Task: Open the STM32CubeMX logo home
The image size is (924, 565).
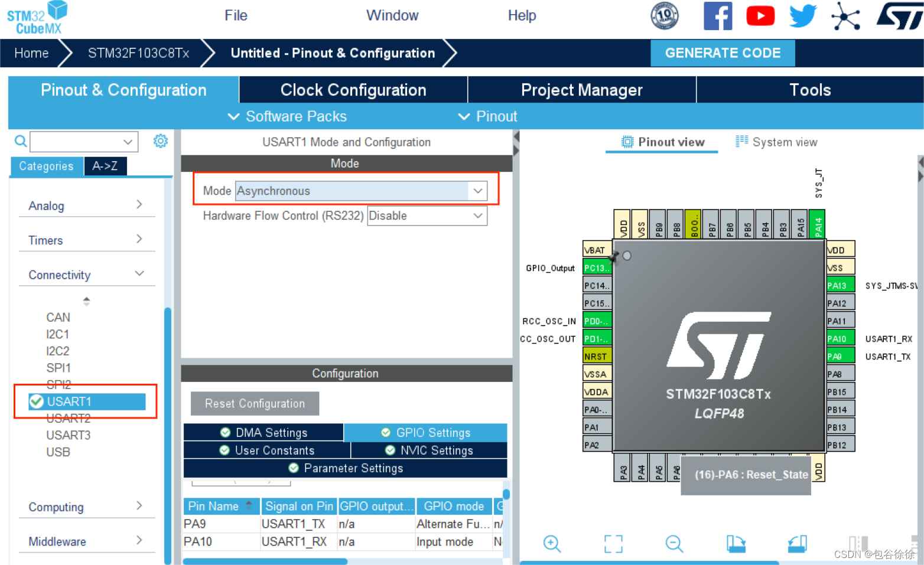Action: point(37,18)
